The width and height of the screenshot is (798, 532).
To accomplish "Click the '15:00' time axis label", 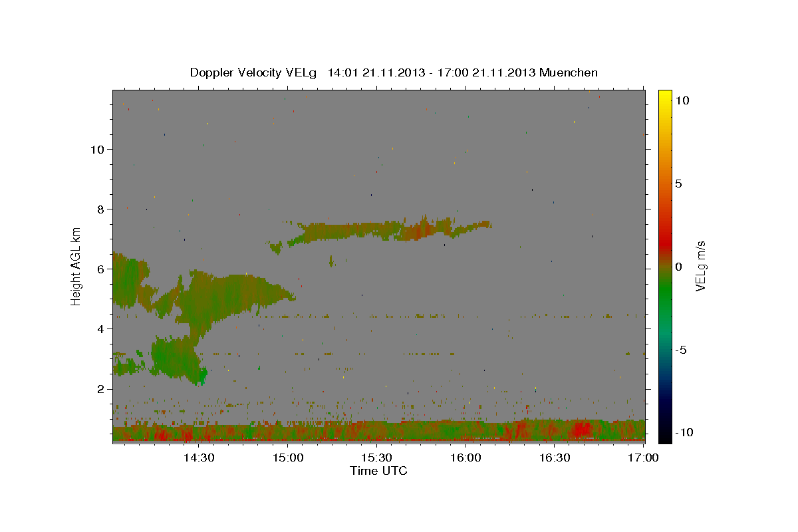I will (x=287, y=458).
